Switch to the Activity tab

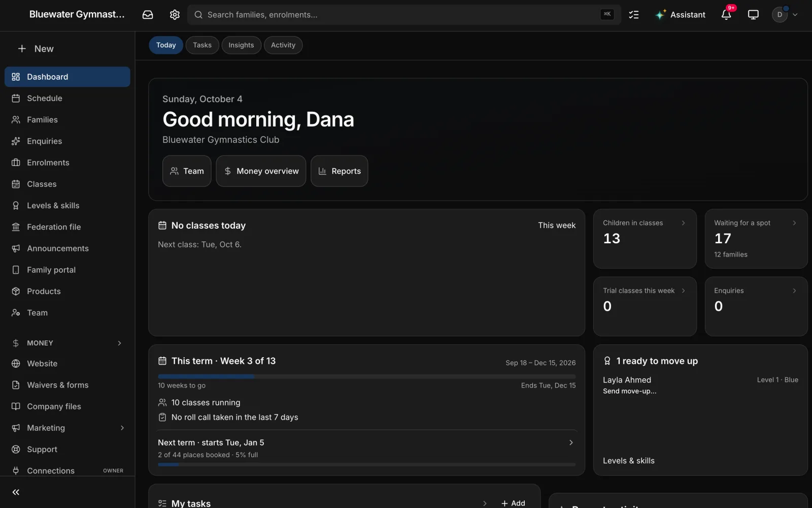tap(283, 45)
